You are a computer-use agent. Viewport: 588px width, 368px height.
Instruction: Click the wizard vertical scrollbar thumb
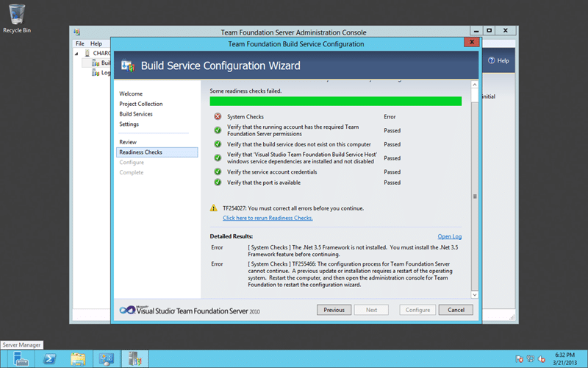coord(474,196)
